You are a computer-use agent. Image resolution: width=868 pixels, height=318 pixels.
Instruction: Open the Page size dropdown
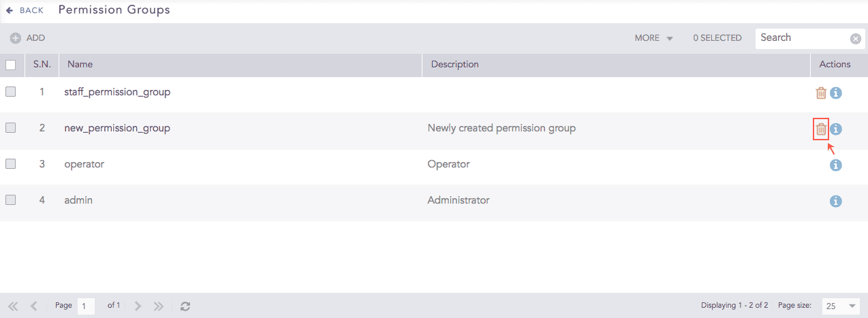pos(840,306)
